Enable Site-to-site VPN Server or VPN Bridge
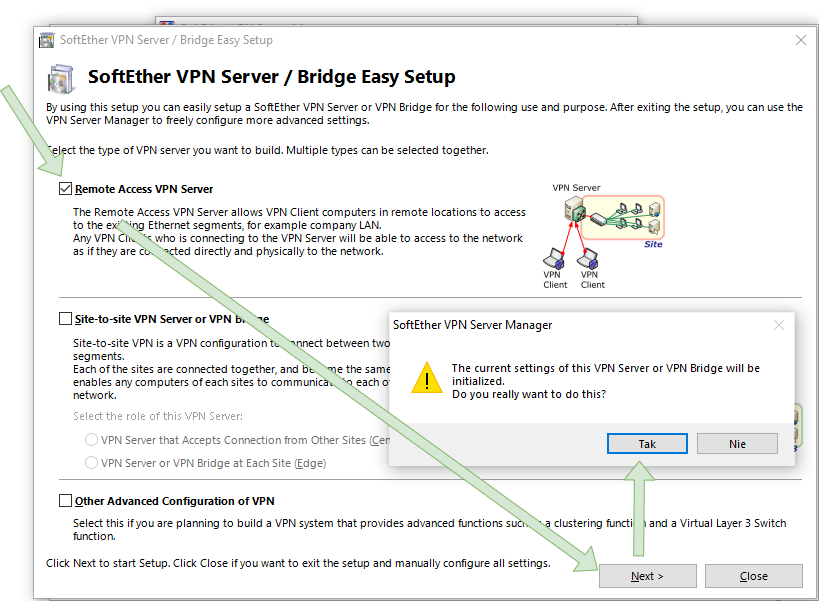The image size is (820, 602). click(65, 318)
